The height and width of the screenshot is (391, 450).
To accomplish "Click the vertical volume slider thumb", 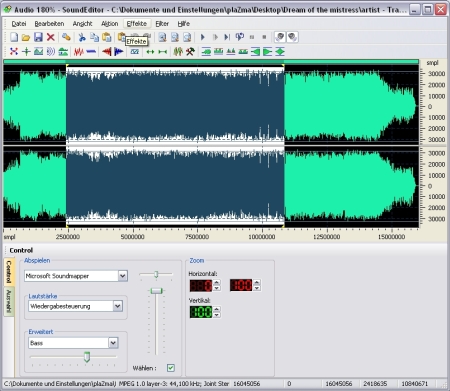I will click(156, 291).
